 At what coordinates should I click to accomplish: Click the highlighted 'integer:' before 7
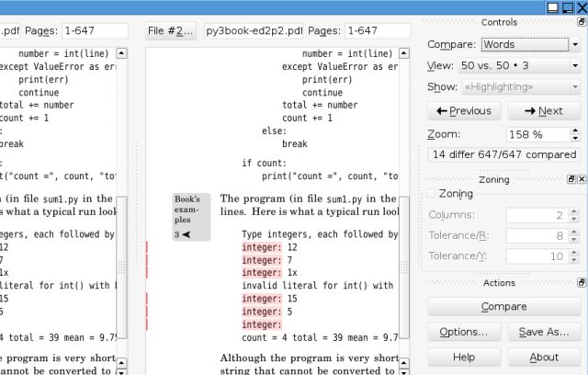tap(261, 260)
